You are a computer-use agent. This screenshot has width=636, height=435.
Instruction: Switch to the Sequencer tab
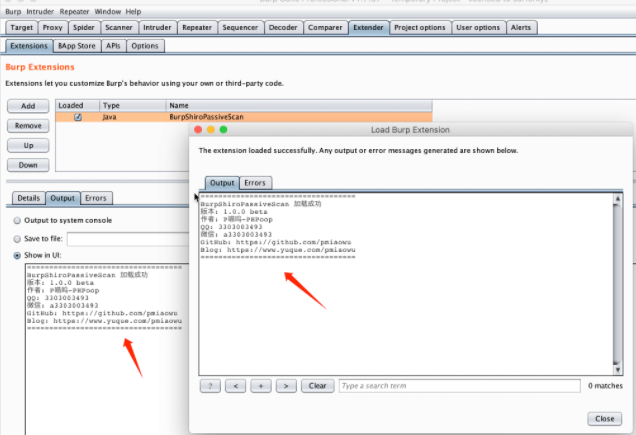(x=240, y=28)
